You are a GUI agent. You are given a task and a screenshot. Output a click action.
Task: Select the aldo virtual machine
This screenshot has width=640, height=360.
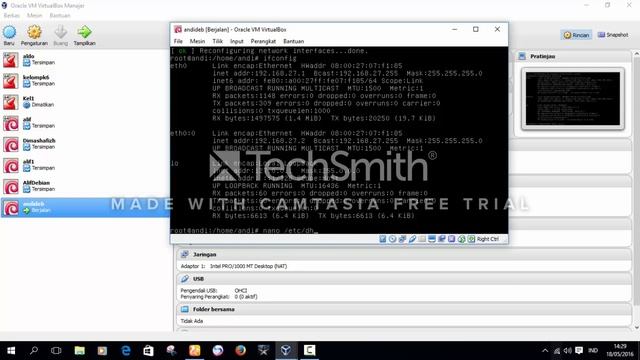tap(85, 60)
